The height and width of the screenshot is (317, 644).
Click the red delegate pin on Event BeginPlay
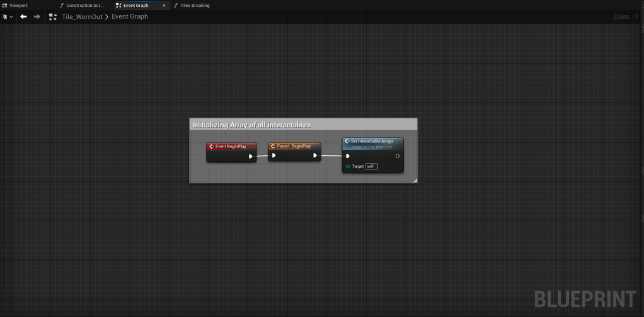point(252,146)
